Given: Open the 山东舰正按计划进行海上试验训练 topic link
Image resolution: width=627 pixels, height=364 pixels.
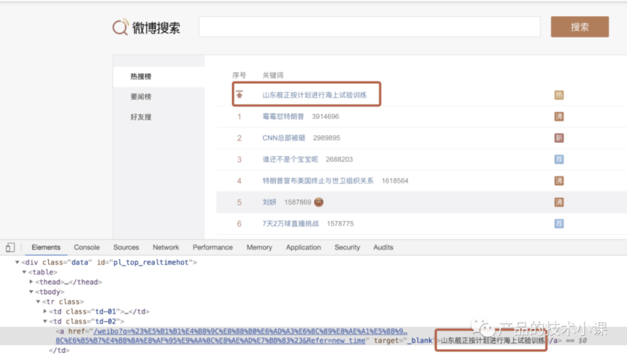Looking at the screenshot, I should coord(314,95).
